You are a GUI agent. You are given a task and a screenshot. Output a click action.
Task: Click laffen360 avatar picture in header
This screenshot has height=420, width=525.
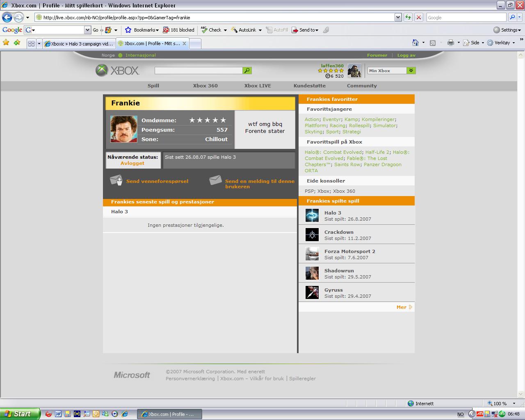click(x=354, y=71)
